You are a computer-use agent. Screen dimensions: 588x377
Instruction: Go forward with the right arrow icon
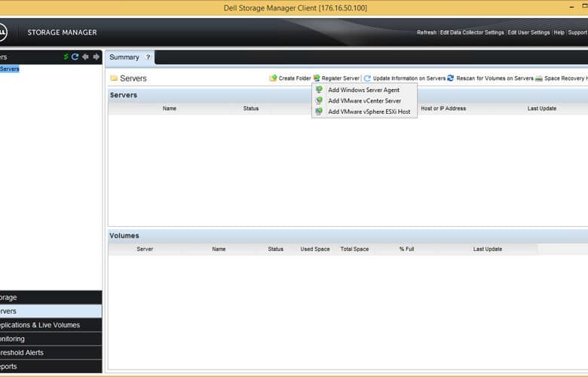click(x=96, y=57)
